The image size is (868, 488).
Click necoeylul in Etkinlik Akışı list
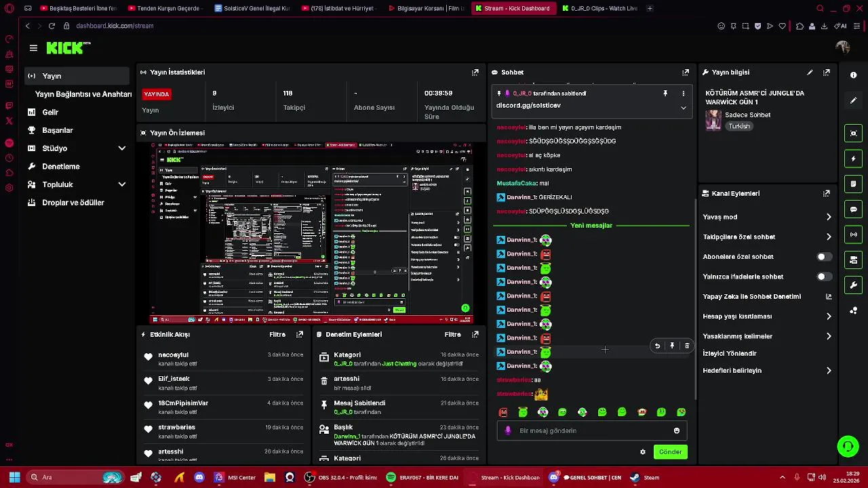[x=173, y=355]
